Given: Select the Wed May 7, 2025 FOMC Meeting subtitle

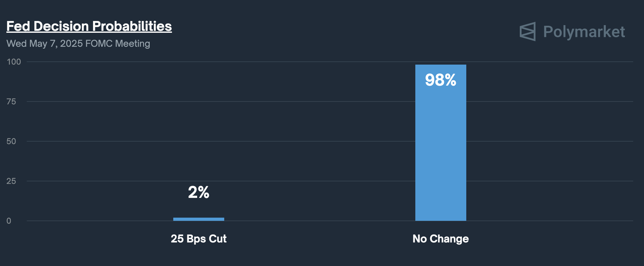Looking at the screenshot, I should coord(78,44).
